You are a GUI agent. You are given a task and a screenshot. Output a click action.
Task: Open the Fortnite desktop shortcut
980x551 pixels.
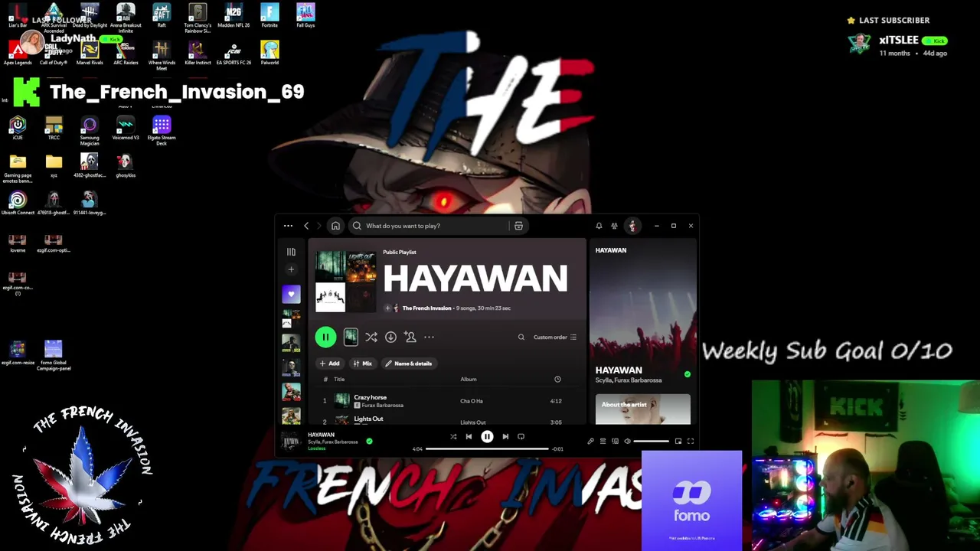(269, 15)
